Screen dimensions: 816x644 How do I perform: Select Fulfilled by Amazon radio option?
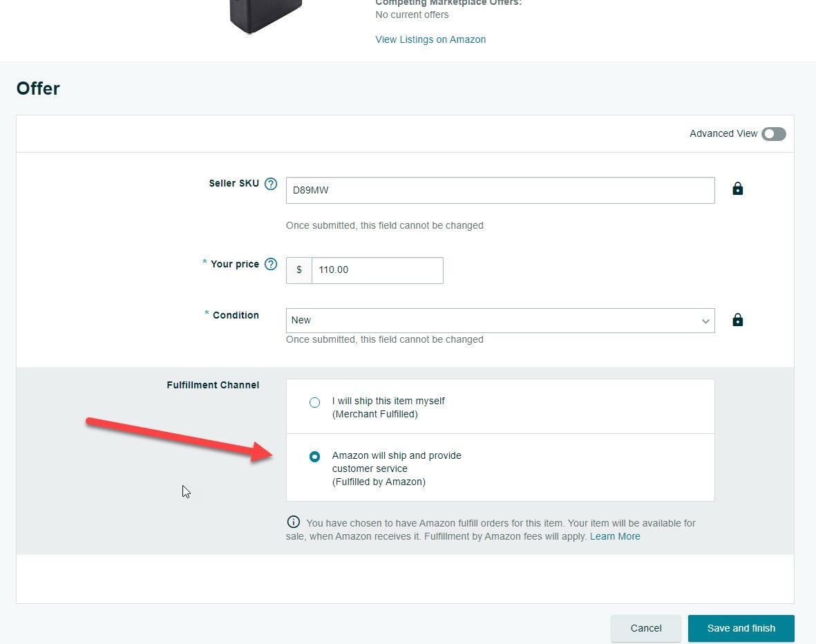[x=314, y=457]
